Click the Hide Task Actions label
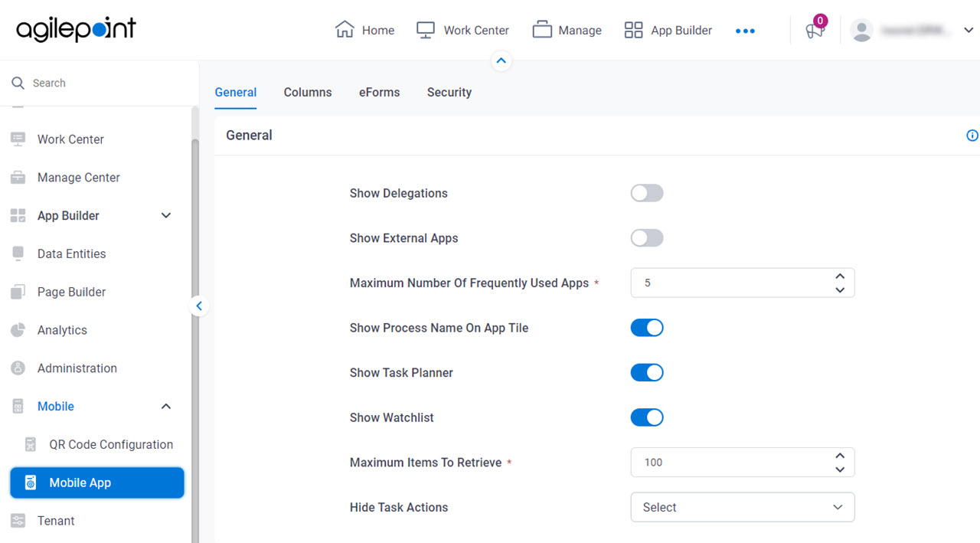The image size is (980, 543). coord(399,507)
